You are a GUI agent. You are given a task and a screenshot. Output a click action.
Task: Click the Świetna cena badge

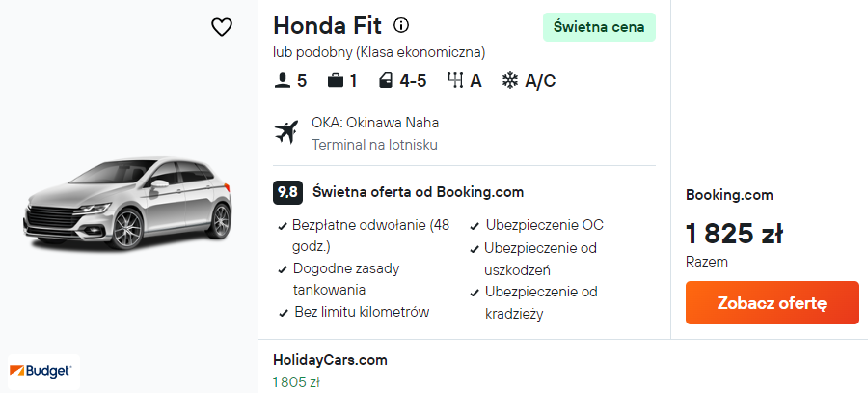tap(598, 27)
